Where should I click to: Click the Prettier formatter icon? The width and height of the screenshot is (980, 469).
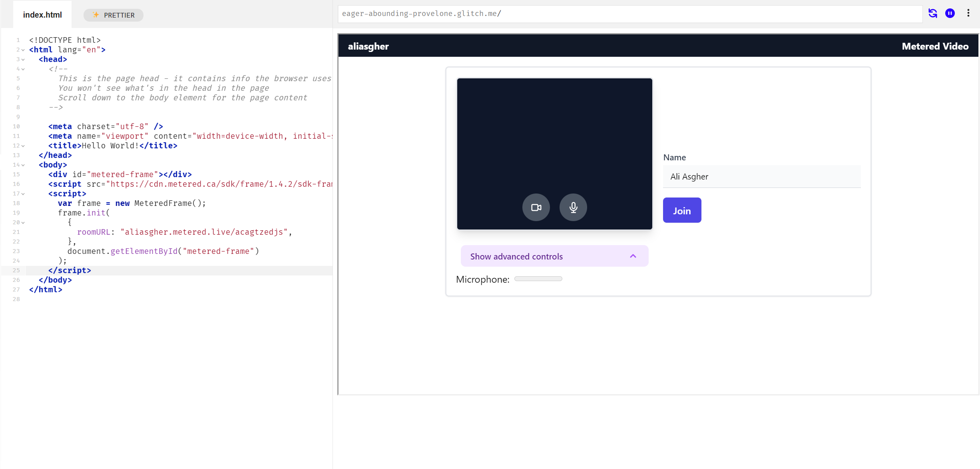(x=96, y=13)
